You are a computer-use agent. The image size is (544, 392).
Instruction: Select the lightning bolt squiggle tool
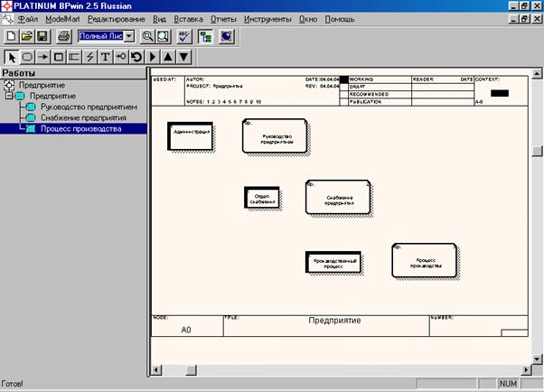click(x=89, y=57)
